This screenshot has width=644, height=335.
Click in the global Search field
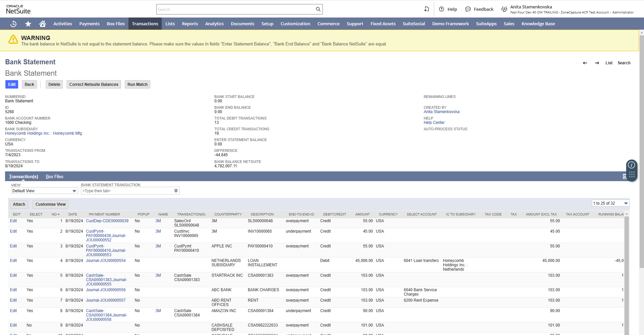pos(235,9)
